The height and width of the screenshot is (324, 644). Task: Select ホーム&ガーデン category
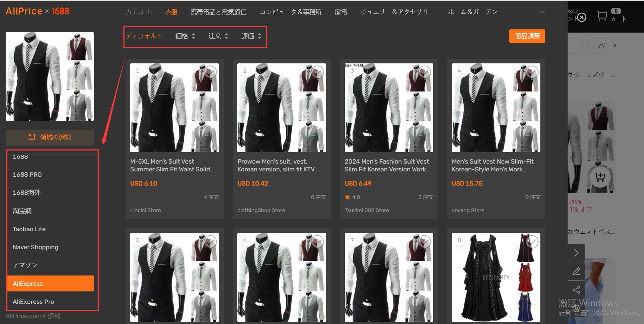(x=472, y=12)
